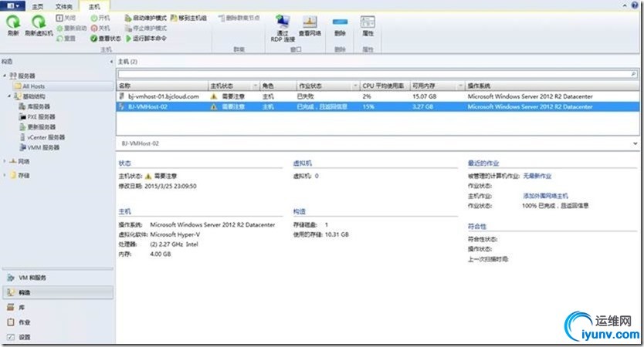This screenshot has width=644, height=347.
Task: Click the search magnifier icon in host filter
Action: 633,74
